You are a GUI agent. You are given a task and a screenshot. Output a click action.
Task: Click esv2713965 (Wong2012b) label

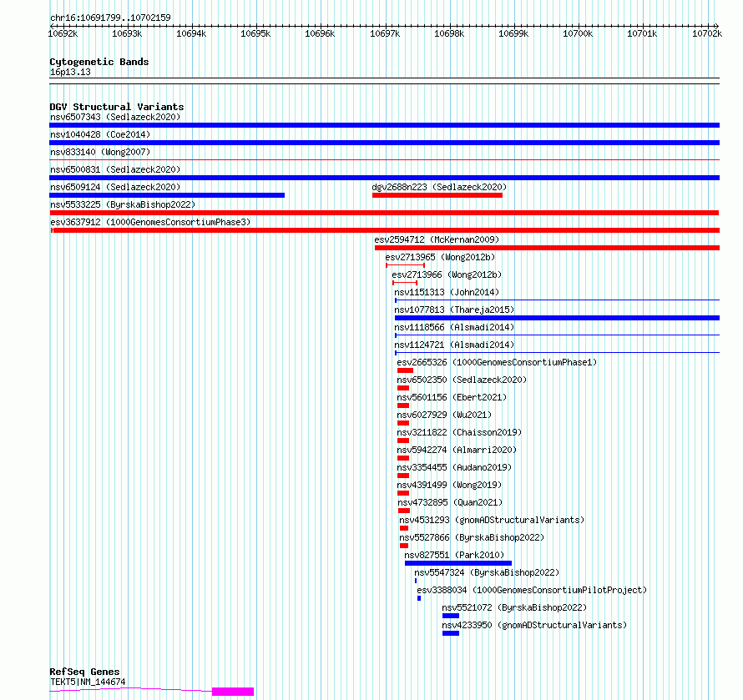(x=440, y=257)
